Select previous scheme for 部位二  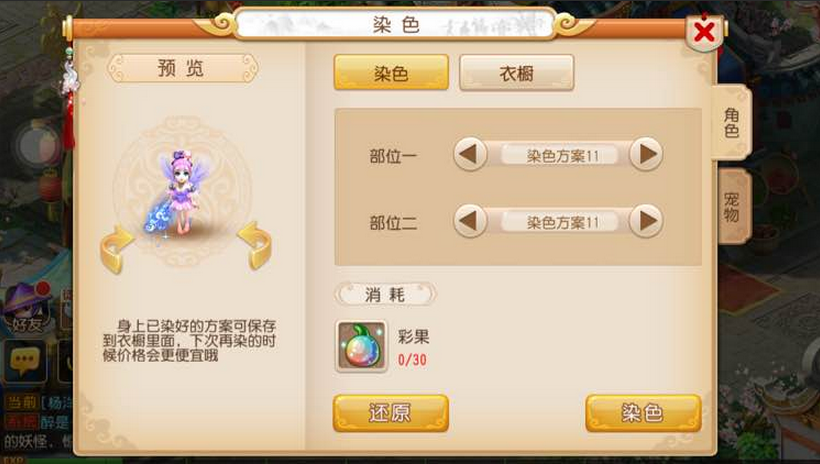[470, 221]
